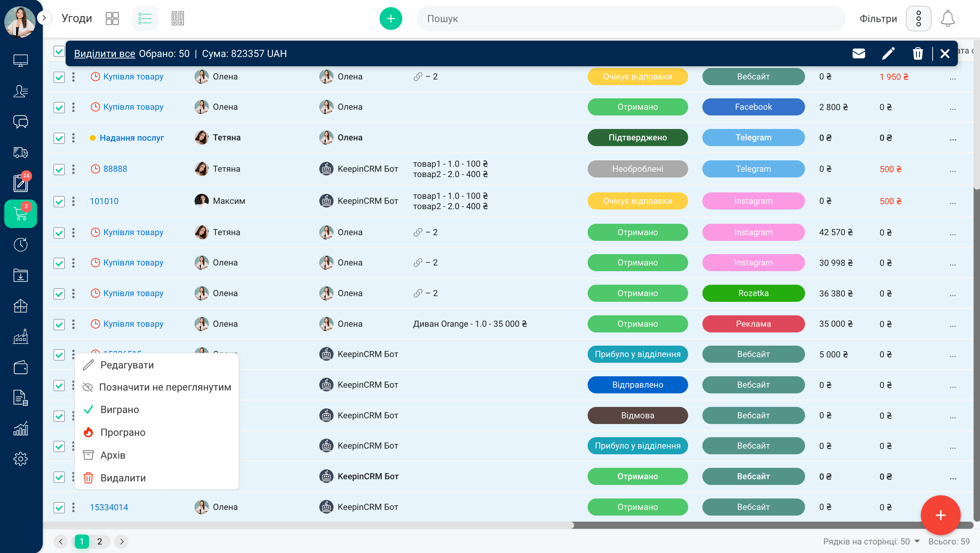Open the download box sidebar icon
Viewport: 980px width, 553px height.
(x=21, y=275)
